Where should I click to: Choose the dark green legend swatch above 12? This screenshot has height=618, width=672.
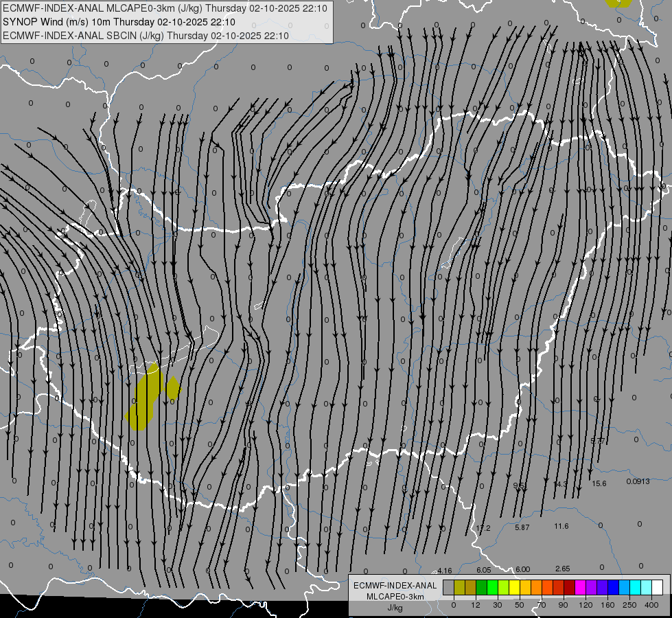click(481, 587)
